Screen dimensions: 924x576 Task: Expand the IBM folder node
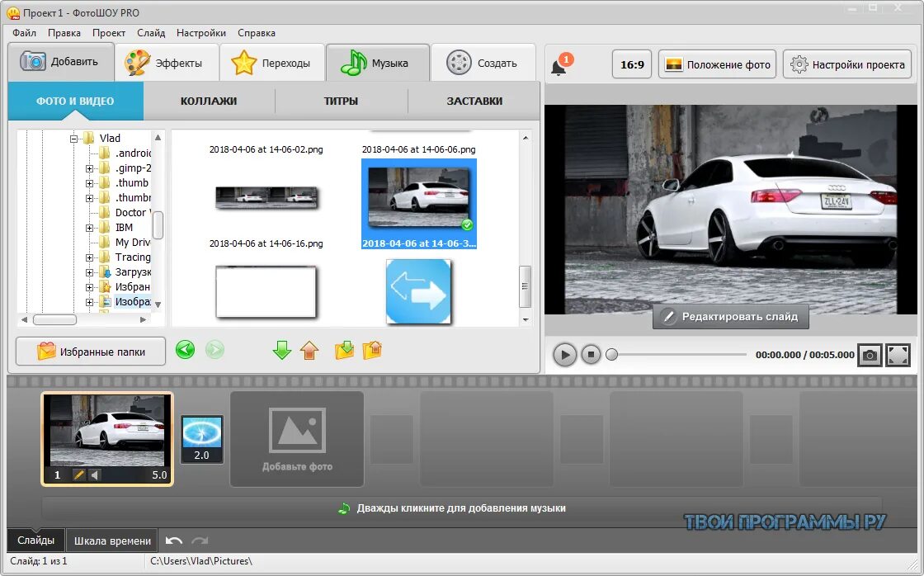click(89, 228)
